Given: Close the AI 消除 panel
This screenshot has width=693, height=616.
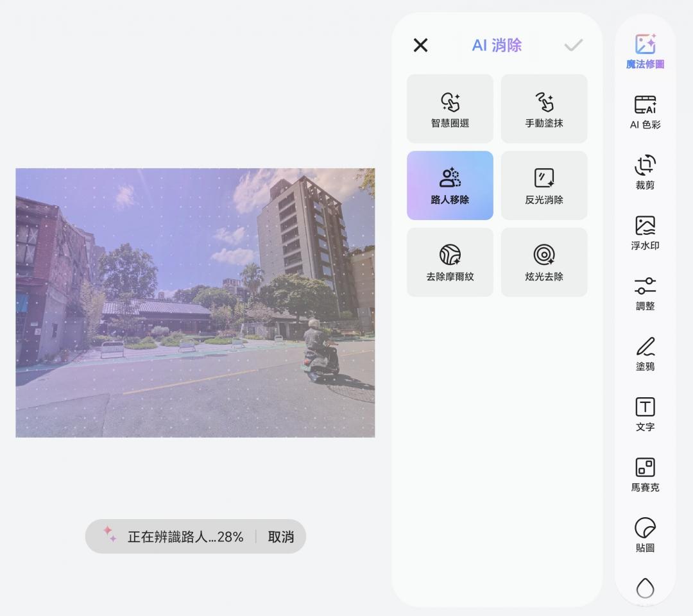Looking at the screenshot, I should 420,45.
